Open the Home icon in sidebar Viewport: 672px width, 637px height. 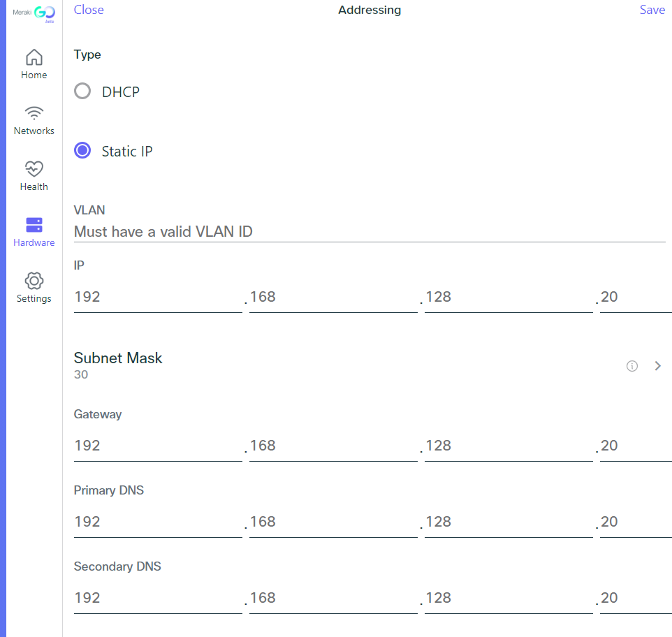click(x=34, y=57)
